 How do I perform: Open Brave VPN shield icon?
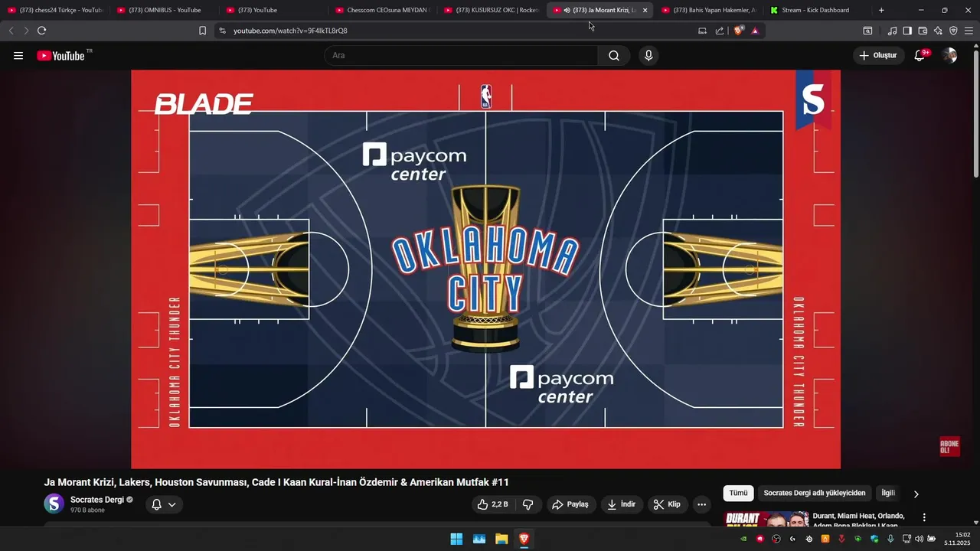pos(953,31)
